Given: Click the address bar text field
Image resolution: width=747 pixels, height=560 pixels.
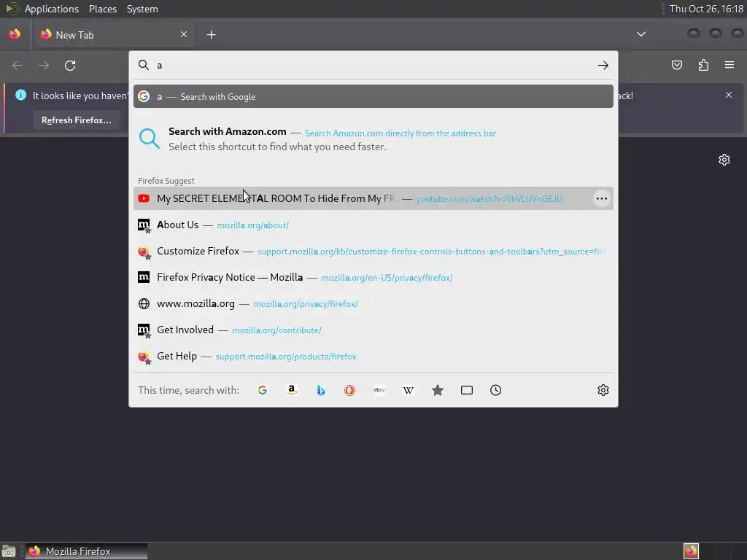Looking at the screenshot, I should pyautogui.click(x=374, y=65).
